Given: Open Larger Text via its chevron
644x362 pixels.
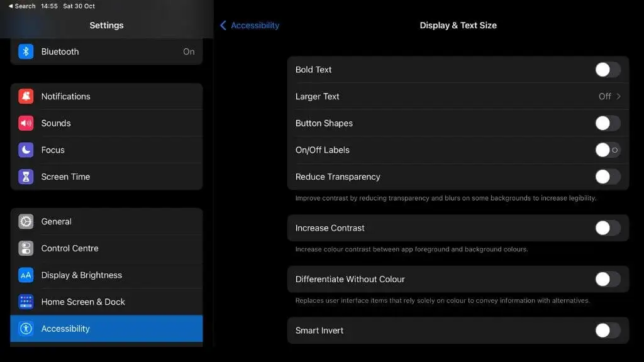Looking at the screenshot, I should 619,96.
